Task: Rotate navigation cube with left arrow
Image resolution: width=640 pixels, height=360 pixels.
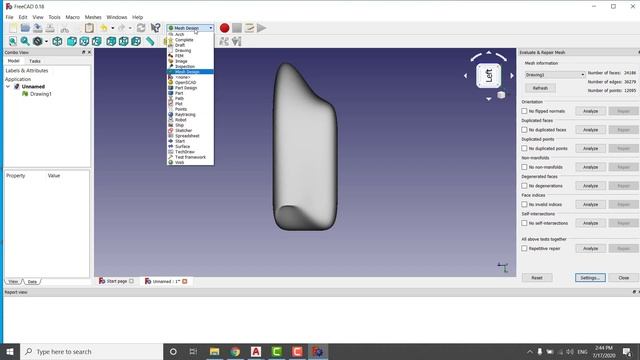Action: pos(465,76)
